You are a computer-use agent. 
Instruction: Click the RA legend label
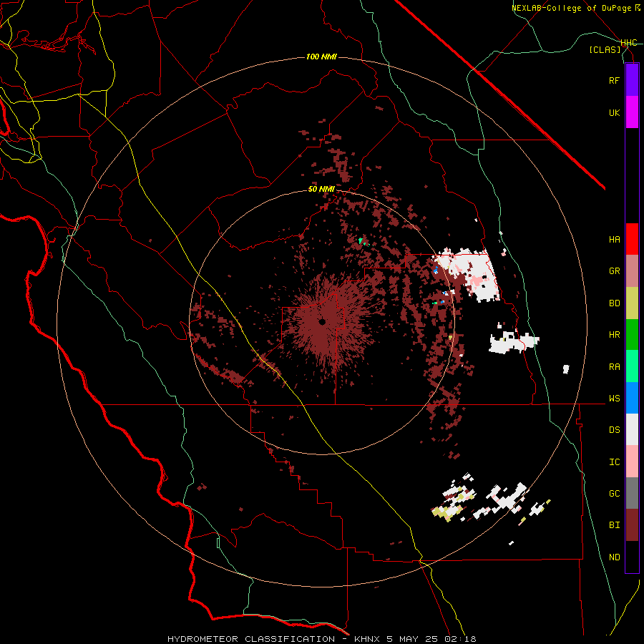pyautogui.click(x=614, y=367)
